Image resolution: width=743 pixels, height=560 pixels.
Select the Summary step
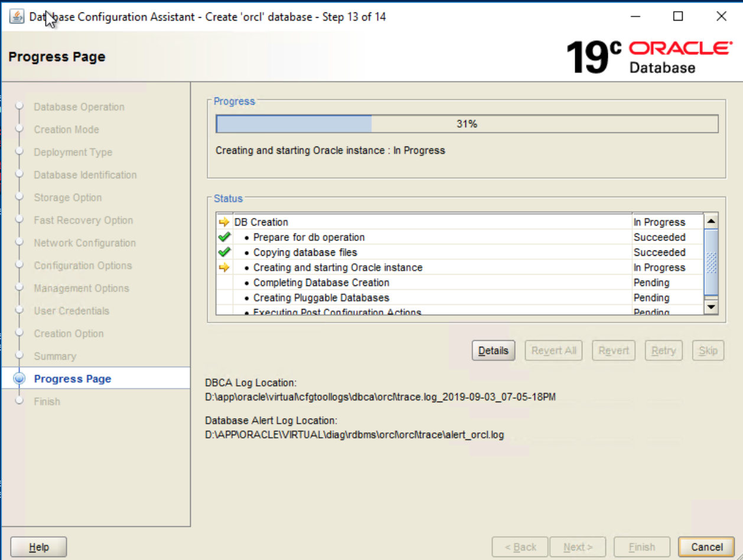55,356
